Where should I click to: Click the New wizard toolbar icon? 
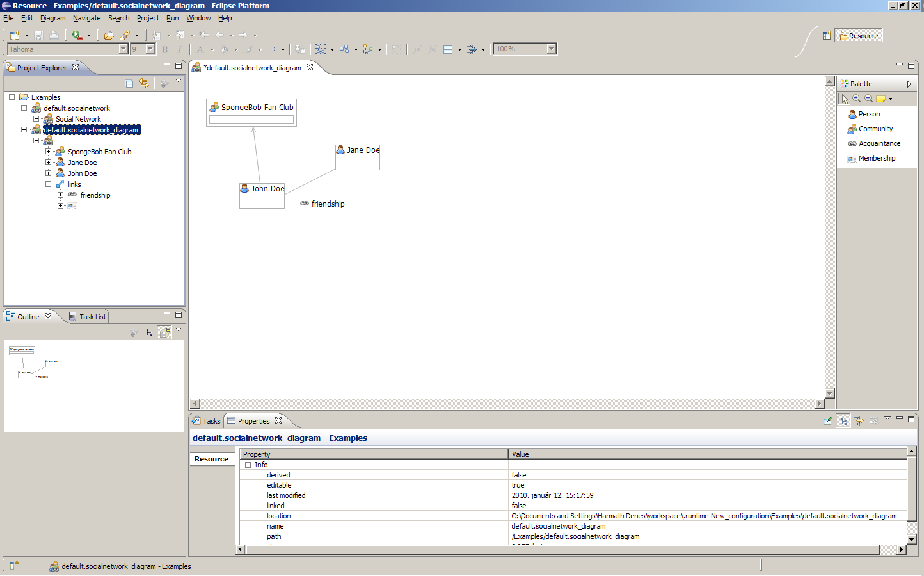[14, 35]
